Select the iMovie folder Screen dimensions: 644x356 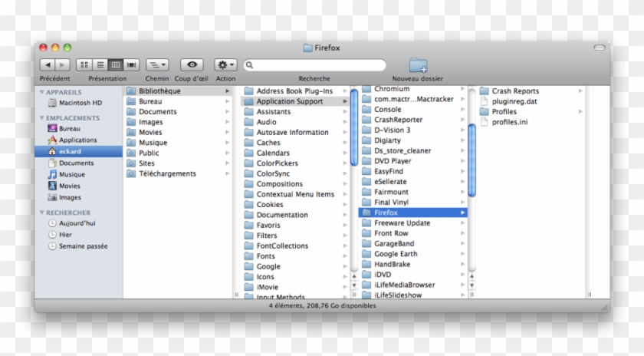295,287
